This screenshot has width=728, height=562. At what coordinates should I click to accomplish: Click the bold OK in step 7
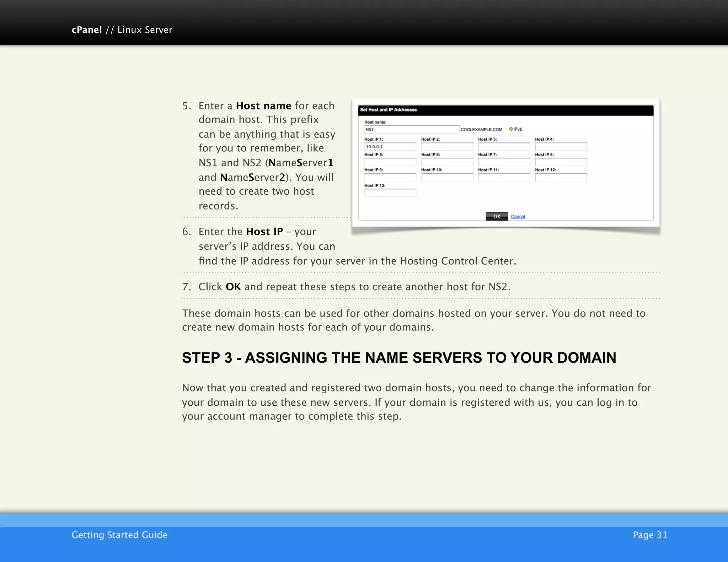pos(233,287)
